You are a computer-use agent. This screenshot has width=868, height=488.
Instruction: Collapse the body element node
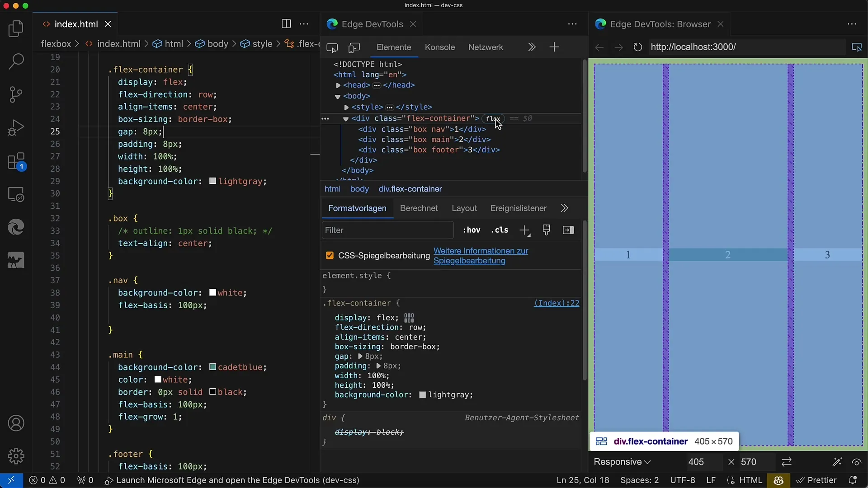[x=337, y=96]
